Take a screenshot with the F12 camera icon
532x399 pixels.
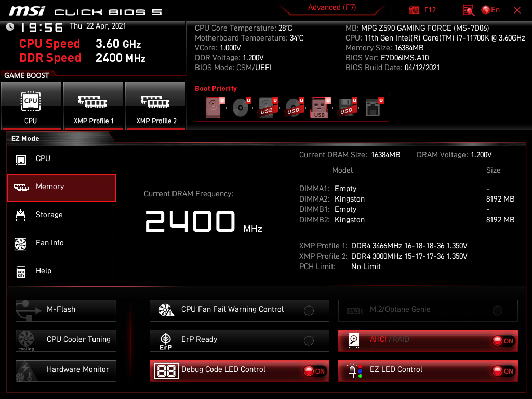[414, 10]
